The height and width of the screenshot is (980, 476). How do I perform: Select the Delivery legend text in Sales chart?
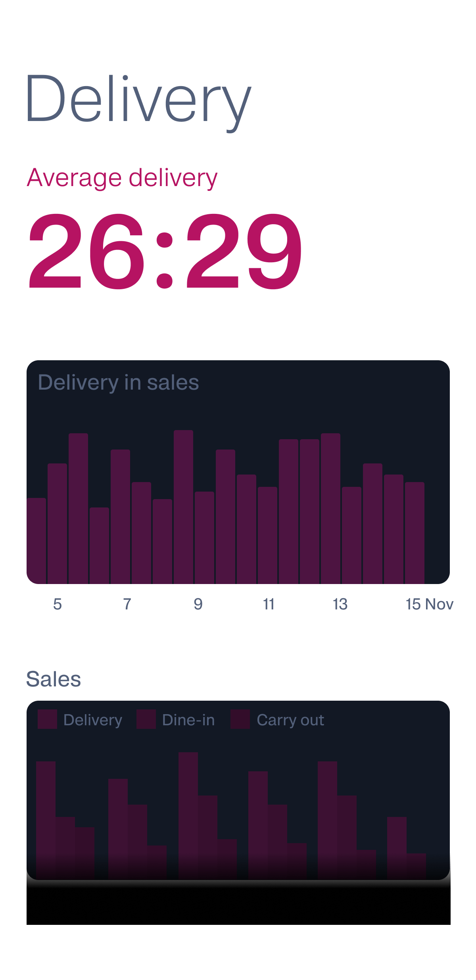pyautogui.click(x=93, y=720)
